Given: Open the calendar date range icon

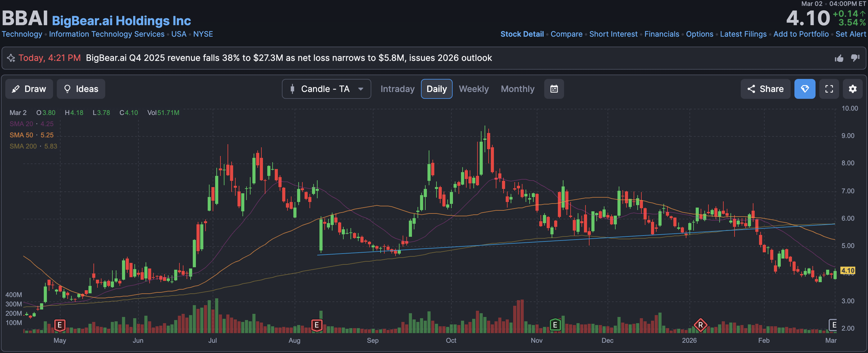Looking at the screenshot, I should [554, 89].
